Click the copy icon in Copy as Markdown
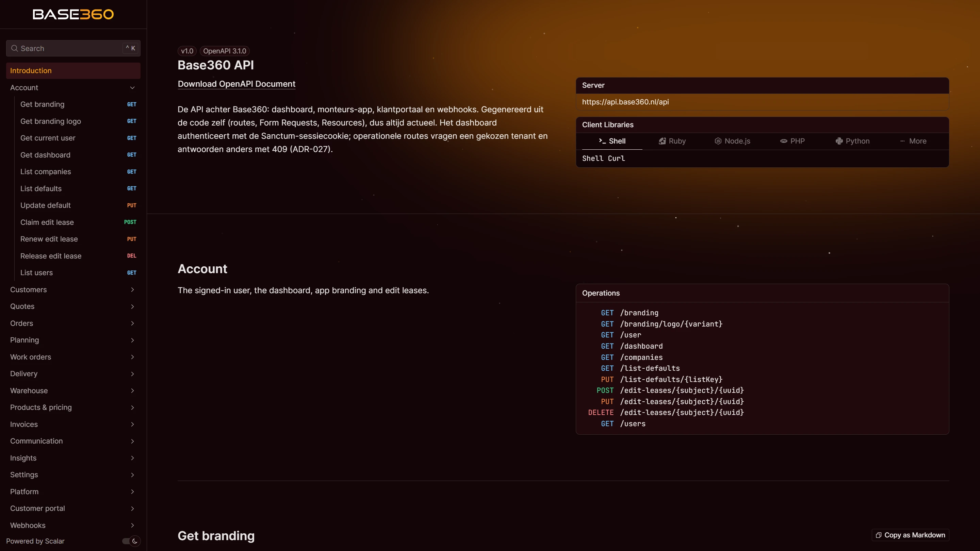 click(x=879, y=535)
